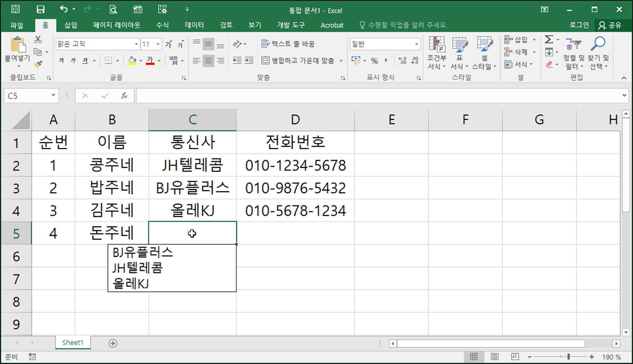Image resolution: width=633 pixels, height=364 pixels.
Task: Select the Format Painter brush icon
Action: pos(38,64)
